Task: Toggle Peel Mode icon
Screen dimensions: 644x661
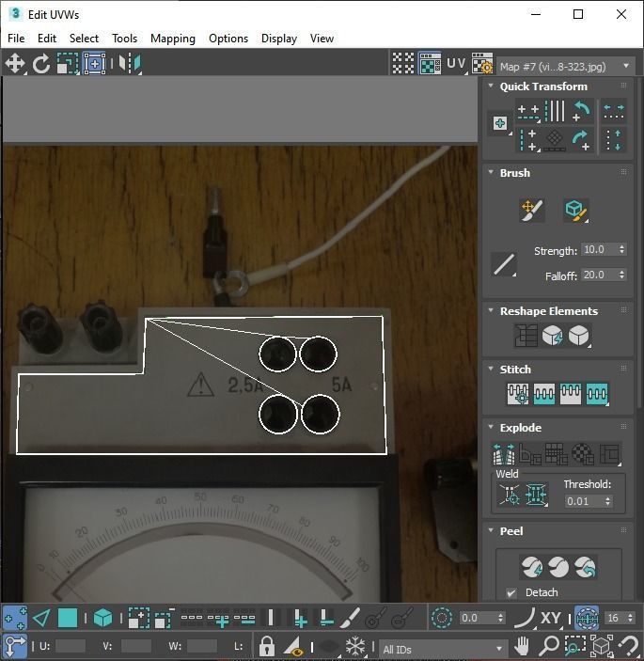Action: (558, 567)
